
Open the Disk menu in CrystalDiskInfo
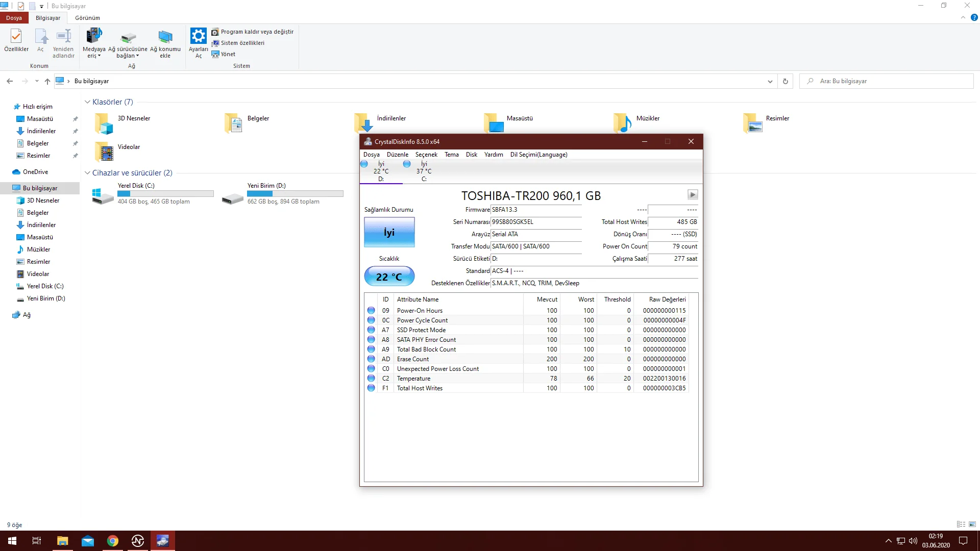471,155
